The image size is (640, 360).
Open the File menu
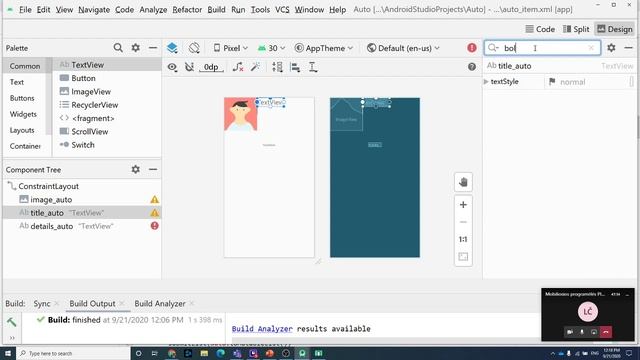coord(25,9)
